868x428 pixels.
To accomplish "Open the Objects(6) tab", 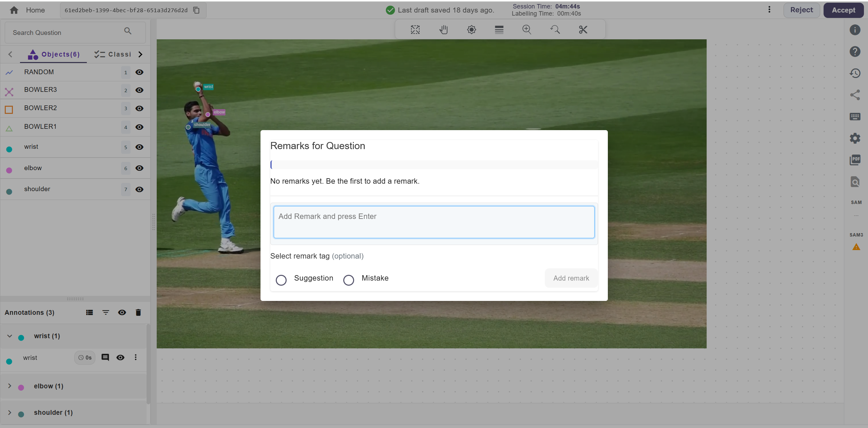I will (x=54, y=54).
